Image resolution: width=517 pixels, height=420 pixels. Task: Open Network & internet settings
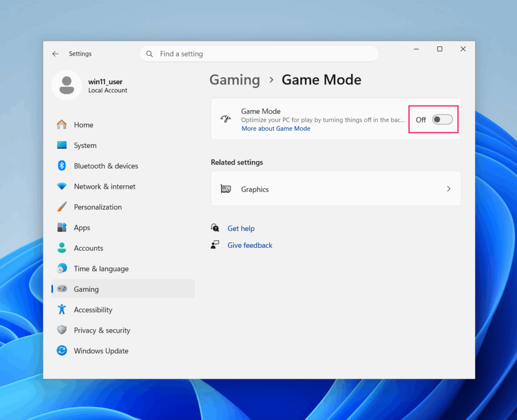(123, 186)
